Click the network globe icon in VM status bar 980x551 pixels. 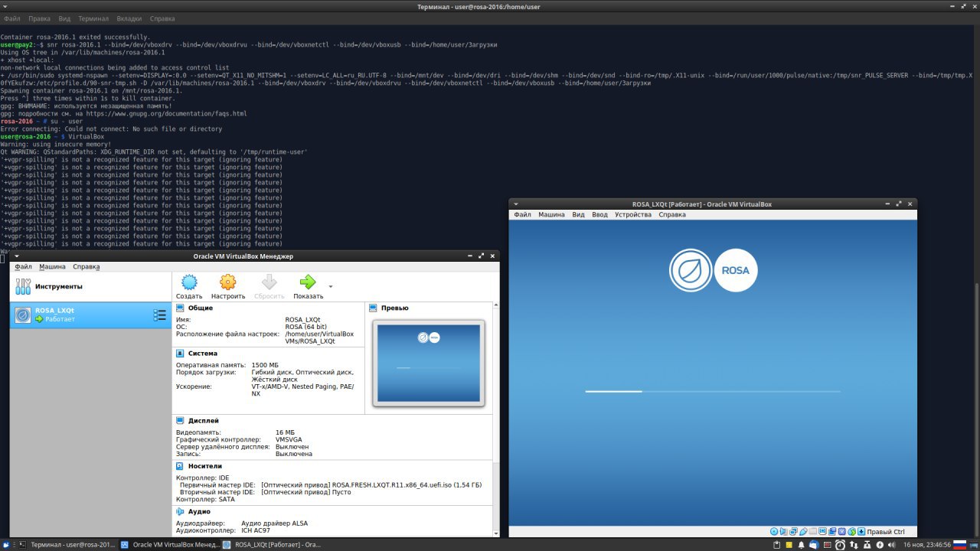851,532
